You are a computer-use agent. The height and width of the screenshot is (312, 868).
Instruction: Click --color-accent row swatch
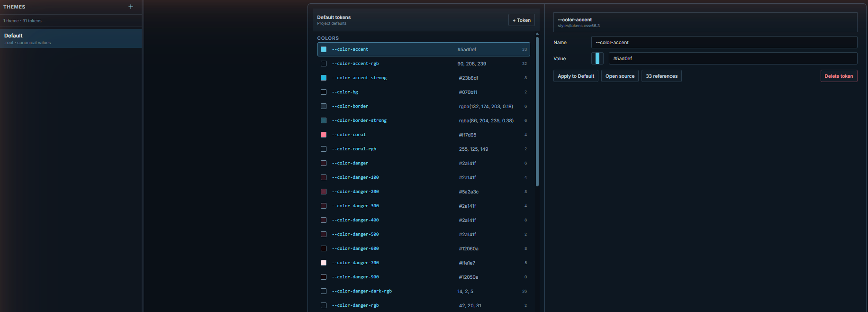[x=324, y=49]
